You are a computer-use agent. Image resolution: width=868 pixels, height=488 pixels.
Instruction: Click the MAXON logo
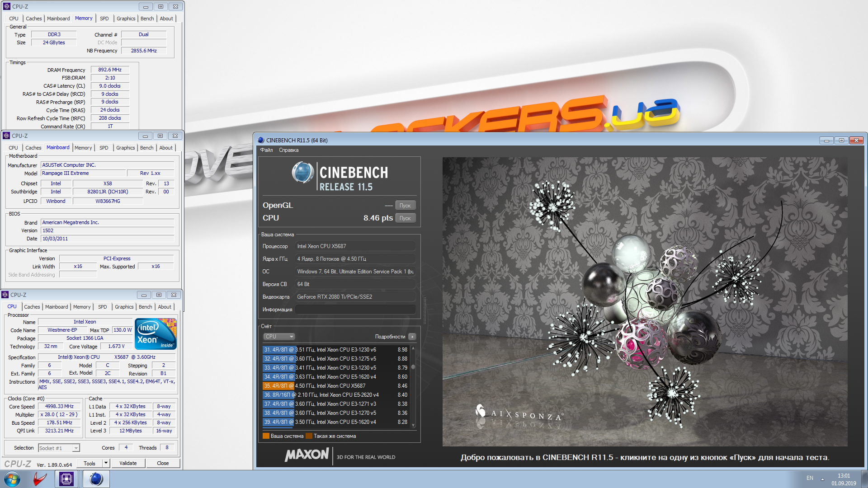tap(307, 454)
